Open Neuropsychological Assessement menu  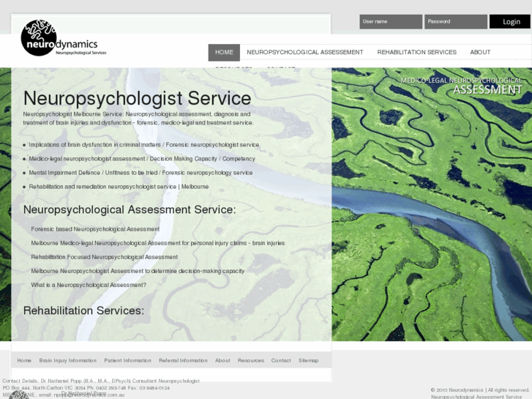[305, 52]
